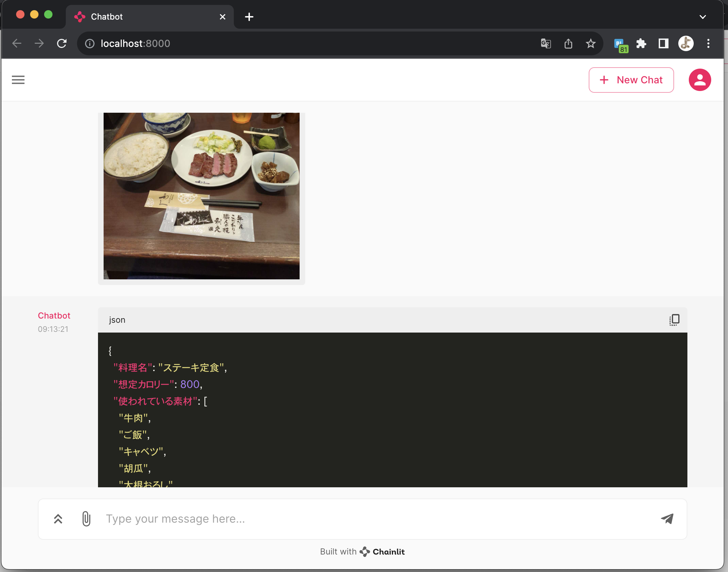The image size is (728, 572).
Task: Click the paperclip attach file icon
Action: [x=86, y=518]
